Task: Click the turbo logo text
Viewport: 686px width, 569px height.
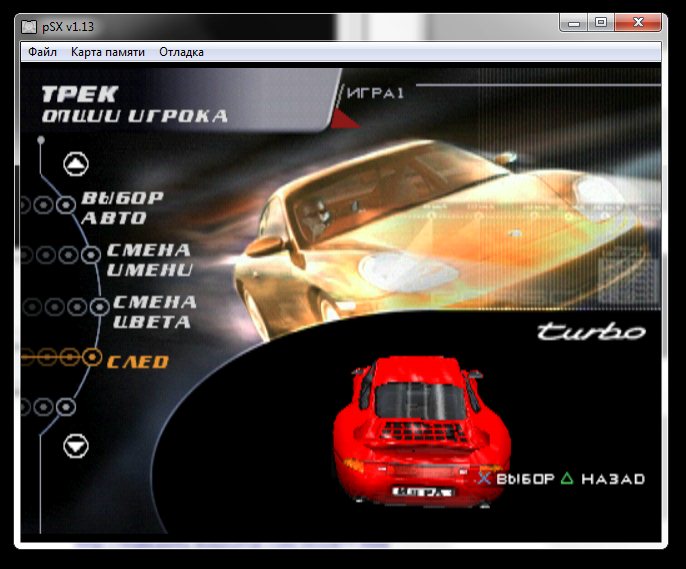Action: point(589,333)
